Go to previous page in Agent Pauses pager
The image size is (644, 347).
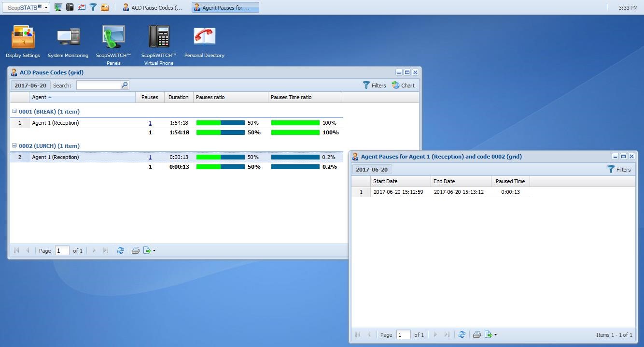tap(369, 334)
